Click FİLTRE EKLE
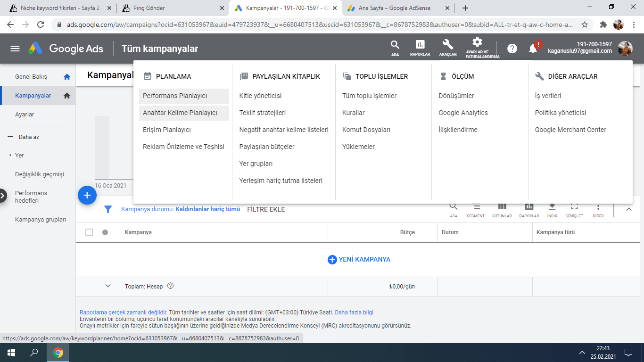This screenshot has width=644, height=362. (266, 209)
